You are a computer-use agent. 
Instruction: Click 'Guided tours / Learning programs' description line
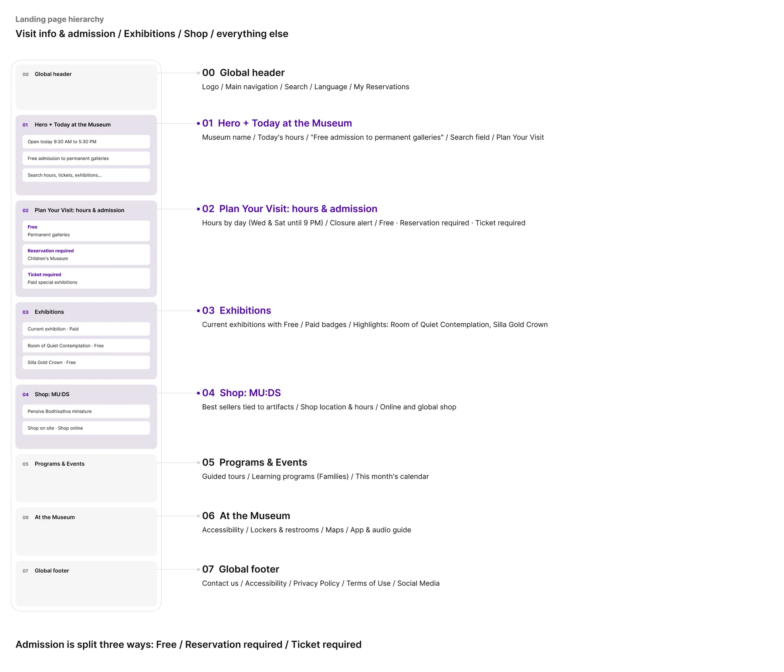coord(315,476)
